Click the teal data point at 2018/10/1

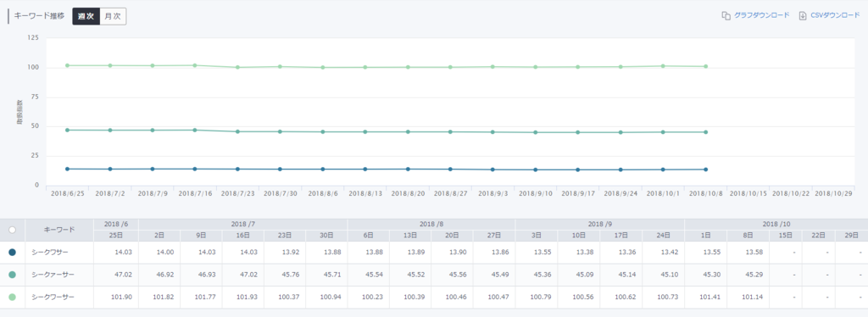tap(663, 132)
